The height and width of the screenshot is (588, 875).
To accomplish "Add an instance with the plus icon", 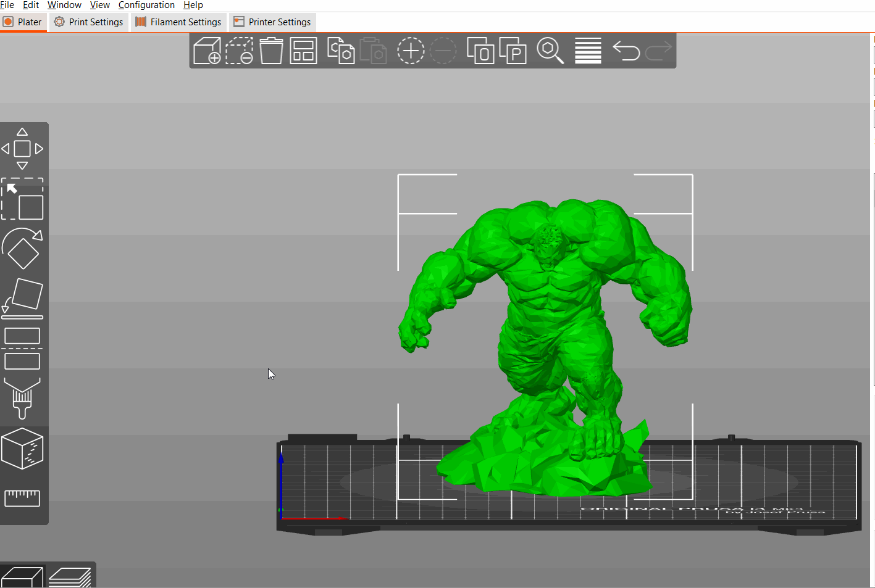I will pyautogui.click(x=411, y=51).
